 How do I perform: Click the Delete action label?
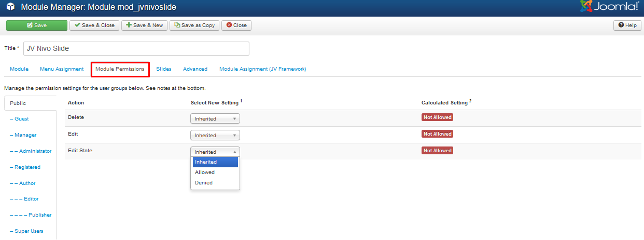[x=76, y=117]
